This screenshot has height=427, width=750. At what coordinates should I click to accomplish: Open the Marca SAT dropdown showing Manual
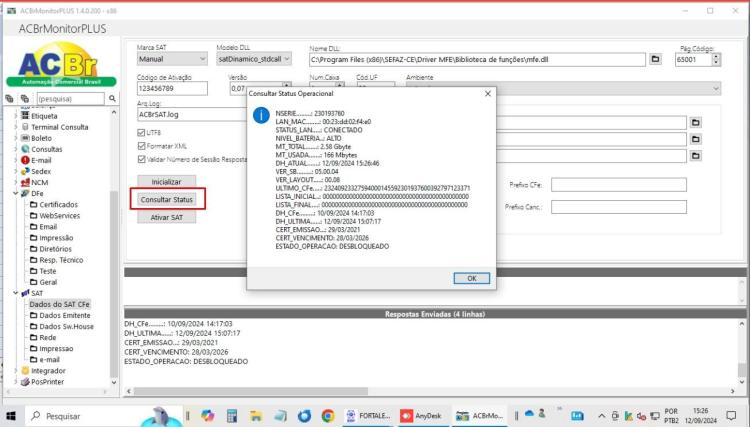[172, 59]
